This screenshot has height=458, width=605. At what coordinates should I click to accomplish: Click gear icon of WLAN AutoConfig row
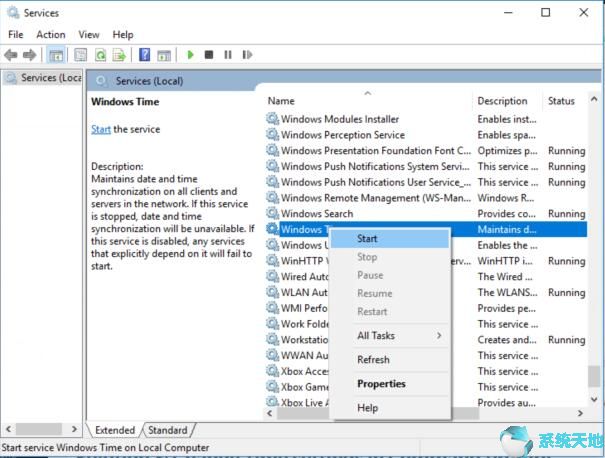[x=272, y=292]
